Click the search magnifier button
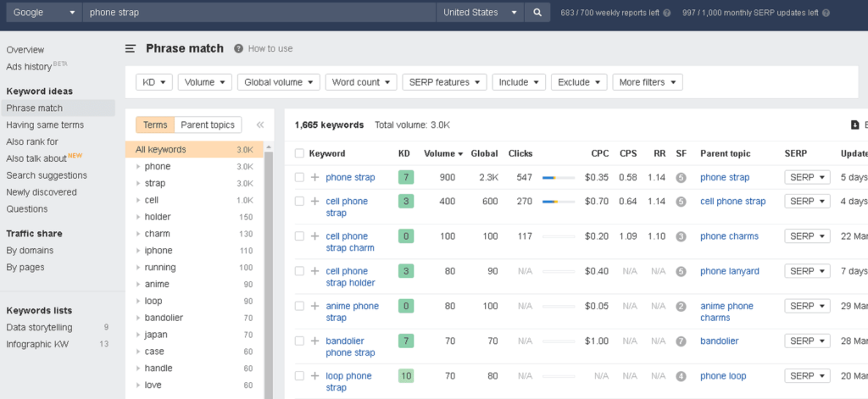 (537, 13)
